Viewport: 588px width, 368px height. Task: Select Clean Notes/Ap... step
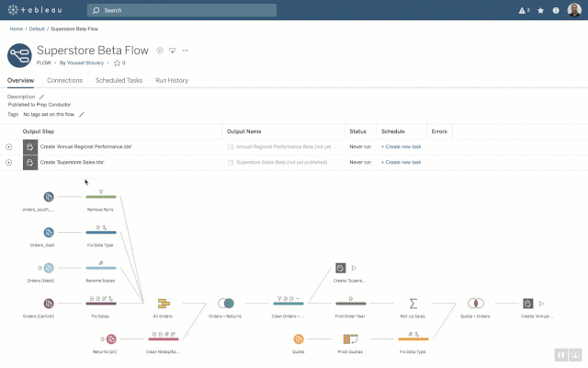[x=164, y=339]
